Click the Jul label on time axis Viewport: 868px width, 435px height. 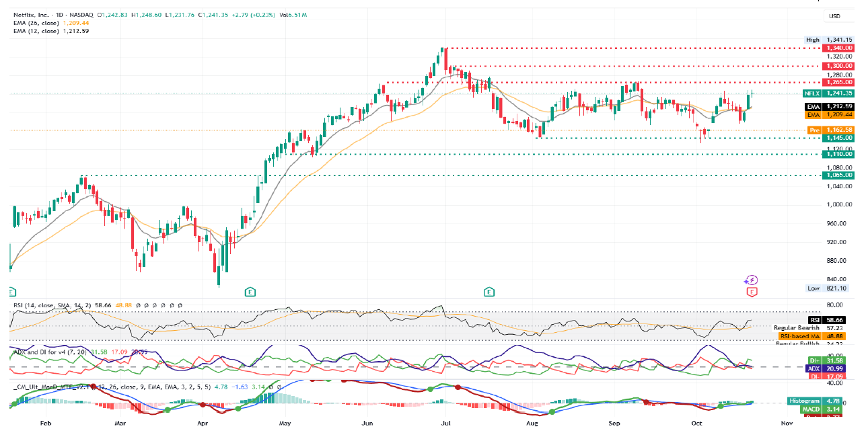[445, 424]
